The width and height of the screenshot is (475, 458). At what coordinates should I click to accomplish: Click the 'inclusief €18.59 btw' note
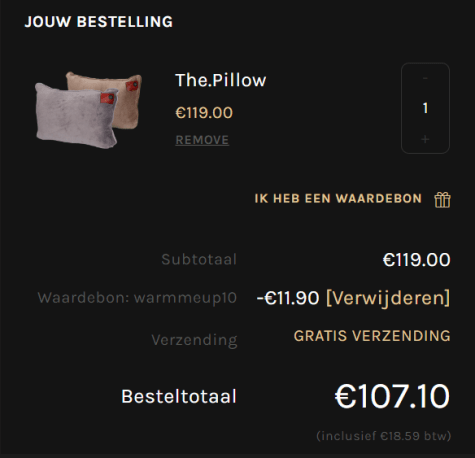tap(384, 436)
